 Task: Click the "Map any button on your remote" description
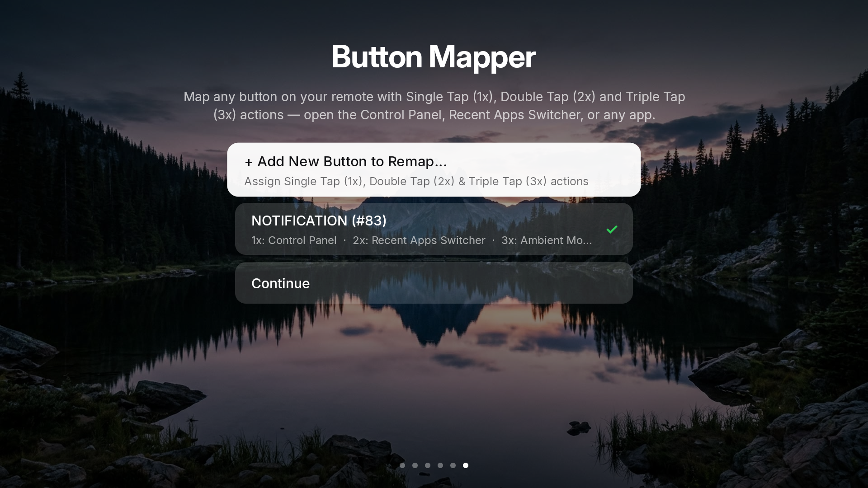pos(434,106)
